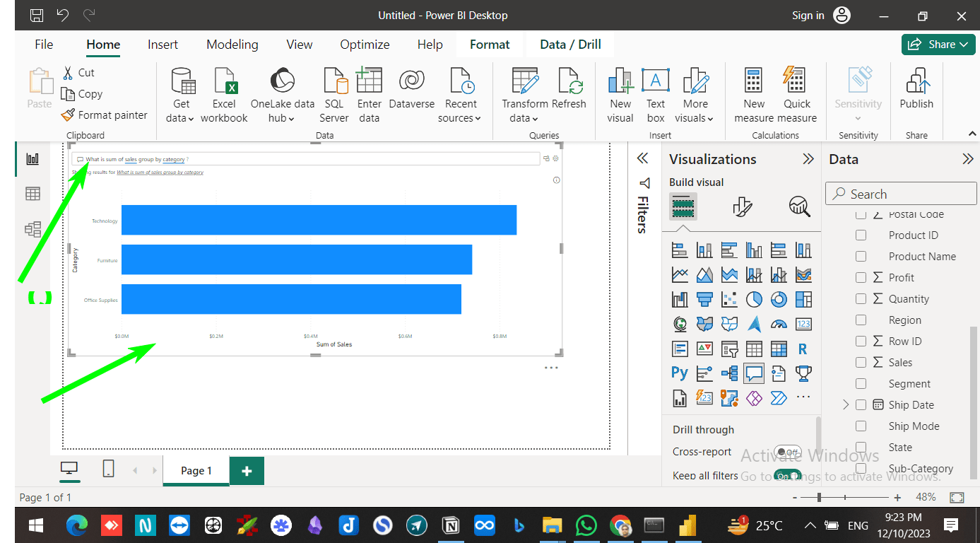Switch to mobile layout icon
980x543 pixels.
point(108,469)
